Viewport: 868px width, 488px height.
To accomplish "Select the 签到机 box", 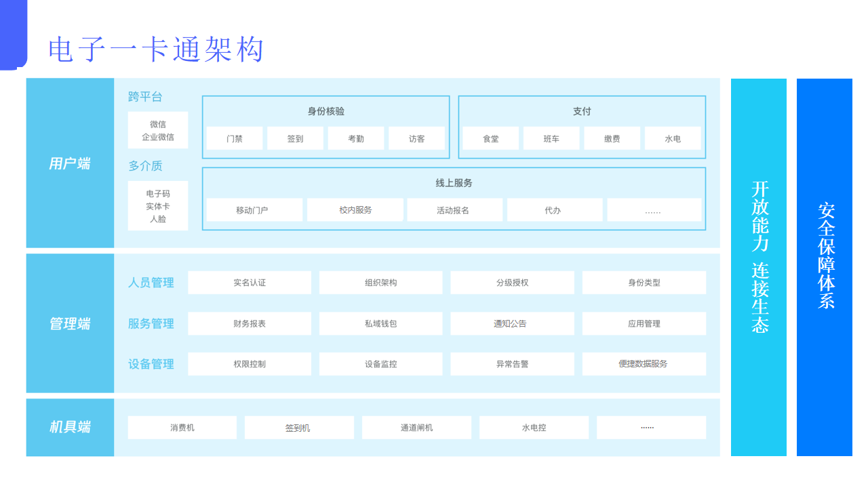I will (x=299, y=427).
